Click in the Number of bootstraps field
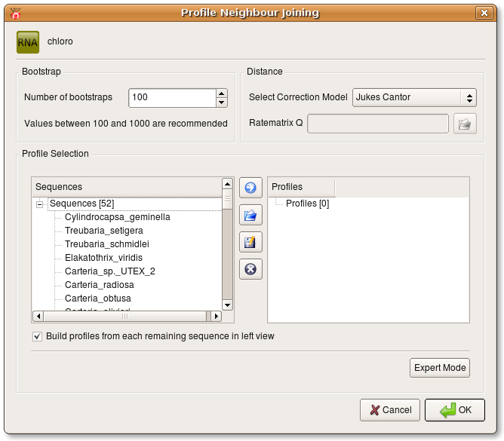Image resolution: width=504 pixels, height=441 pixels. click(x=171, y=98)
